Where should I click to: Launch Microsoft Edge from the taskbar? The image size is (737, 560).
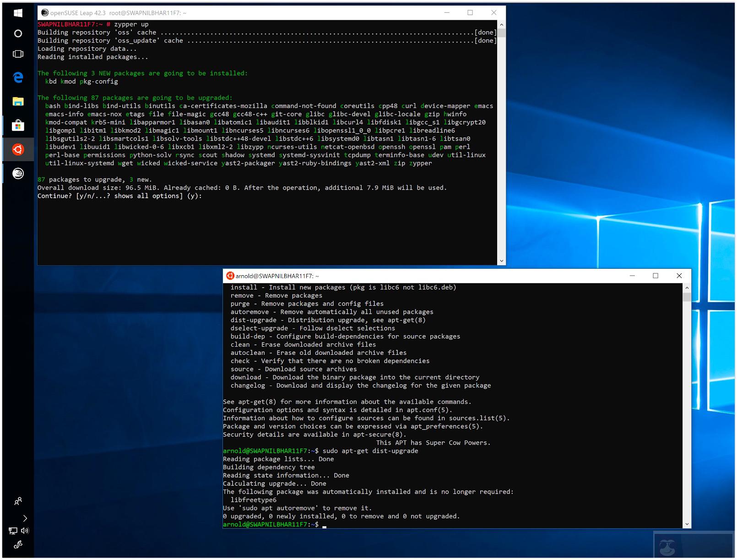tap(18, 78)
